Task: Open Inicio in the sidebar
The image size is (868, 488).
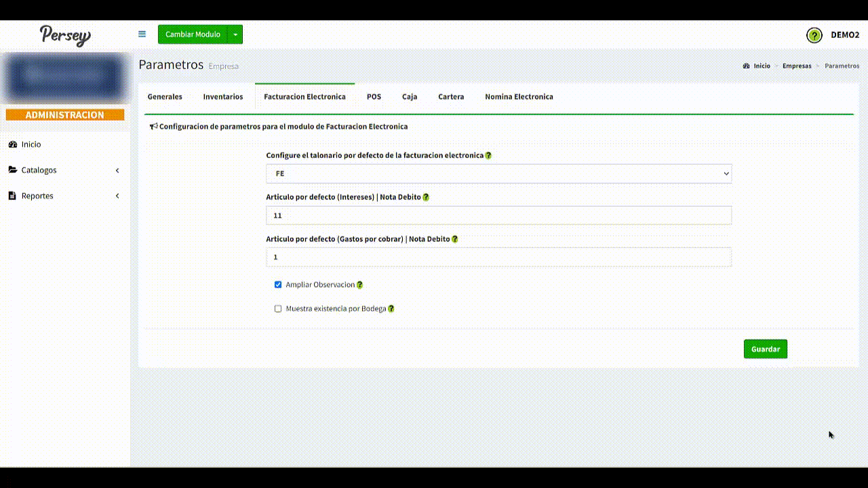Action: (x=31, y=144)
